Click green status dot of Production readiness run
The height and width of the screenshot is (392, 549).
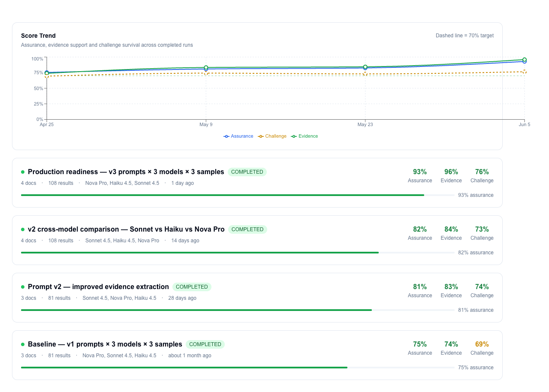23,172
